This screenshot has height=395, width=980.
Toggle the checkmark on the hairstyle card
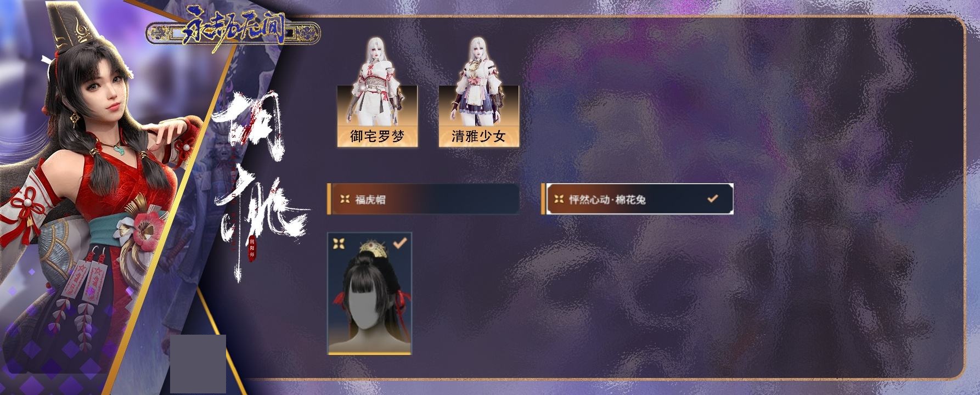click(x=400, y=242)
